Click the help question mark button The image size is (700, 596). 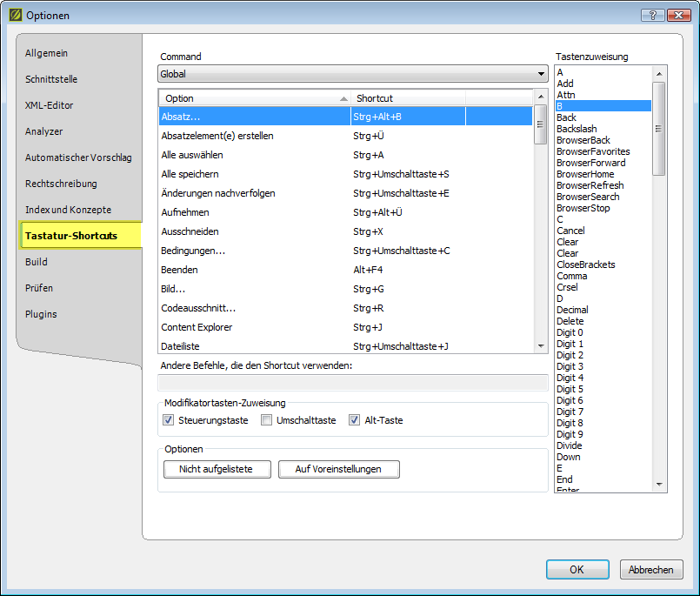tap(653, 15)
